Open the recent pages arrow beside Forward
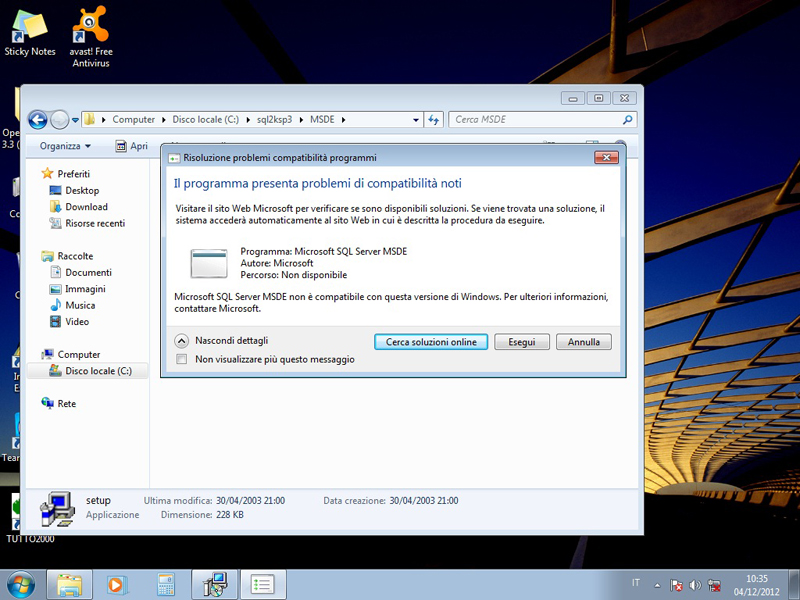 (x=75, y=120)
